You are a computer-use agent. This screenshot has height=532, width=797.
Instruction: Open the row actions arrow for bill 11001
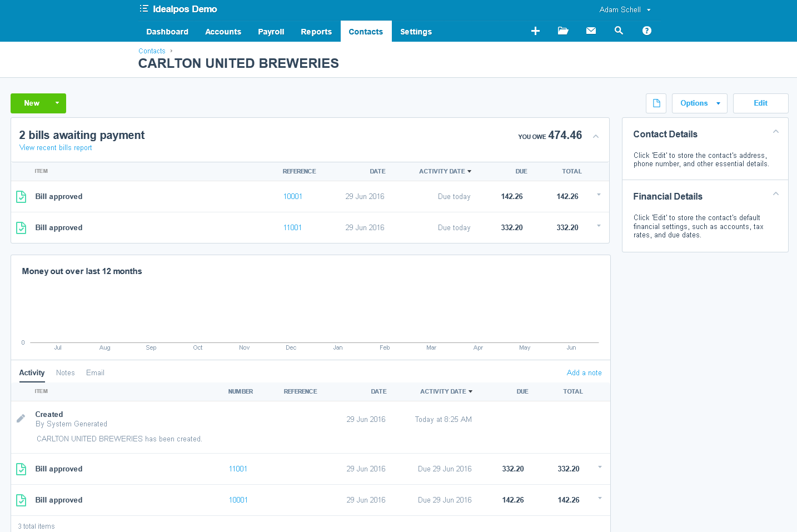click(x=599, y=227)
